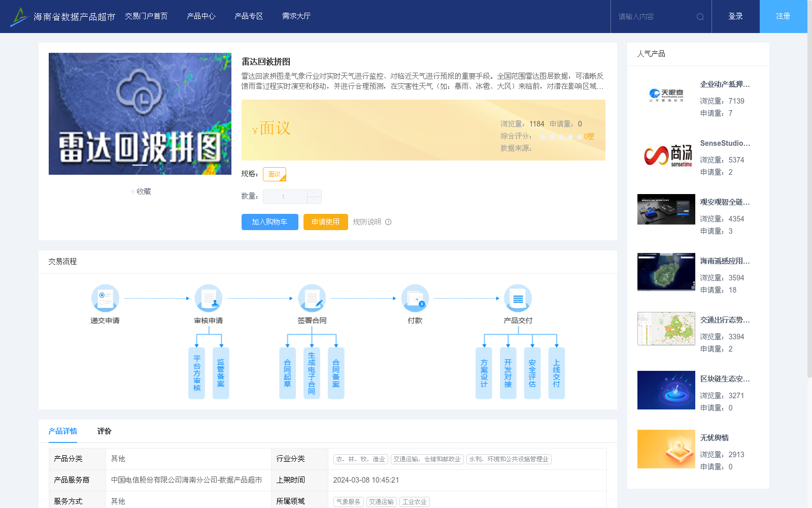Switch to the 评价 tab
The image size is (812, 508).
(105, 431)
